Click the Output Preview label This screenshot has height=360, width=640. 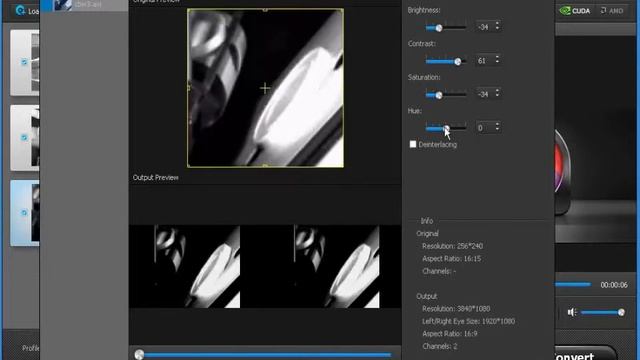tap(156, 178)
